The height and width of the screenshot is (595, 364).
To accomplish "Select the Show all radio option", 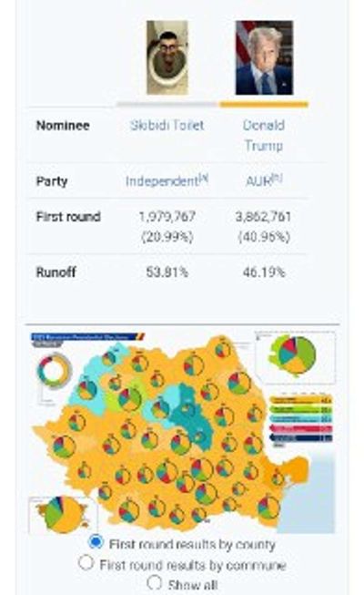I will tap(155, 582).
